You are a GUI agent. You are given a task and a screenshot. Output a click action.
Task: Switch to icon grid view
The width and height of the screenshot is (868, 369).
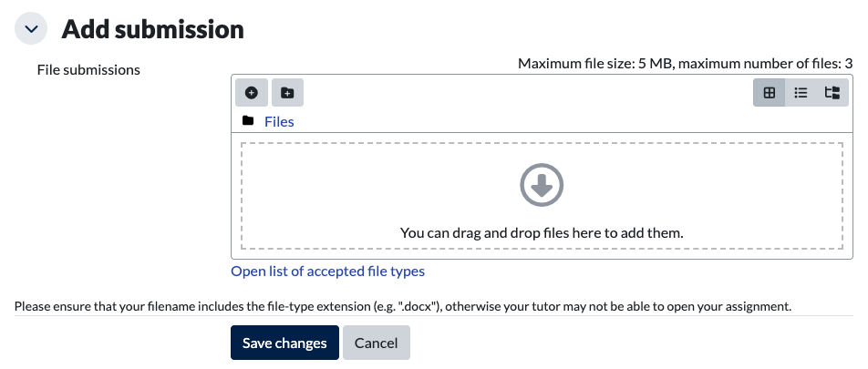pos(769,93)
